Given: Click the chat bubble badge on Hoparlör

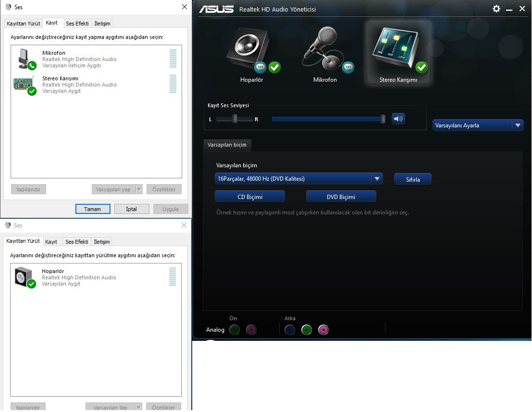Looking at the screenshot, I should (260, 67).
